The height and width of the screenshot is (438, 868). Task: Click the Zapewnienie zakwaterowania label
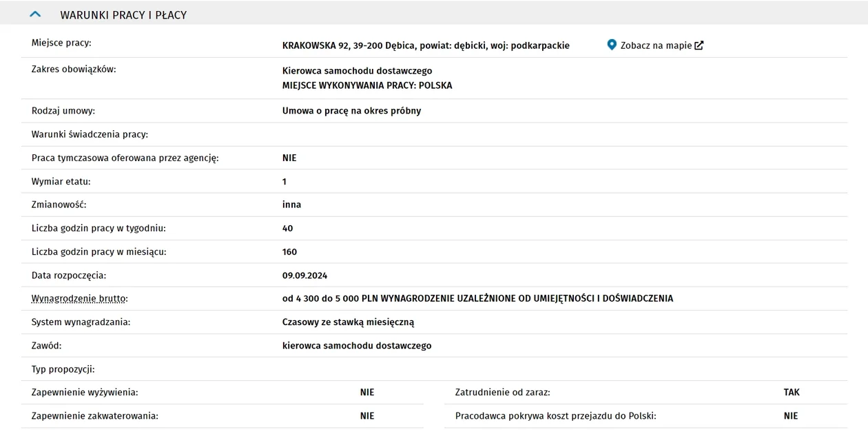[x=95, y=416]
